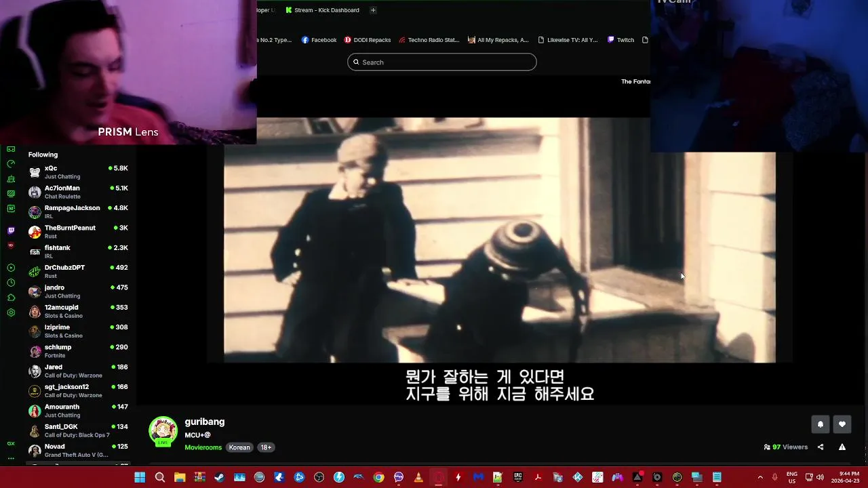
Task: Click the notification bell button for guribang
Action: [x=820, y=424]
